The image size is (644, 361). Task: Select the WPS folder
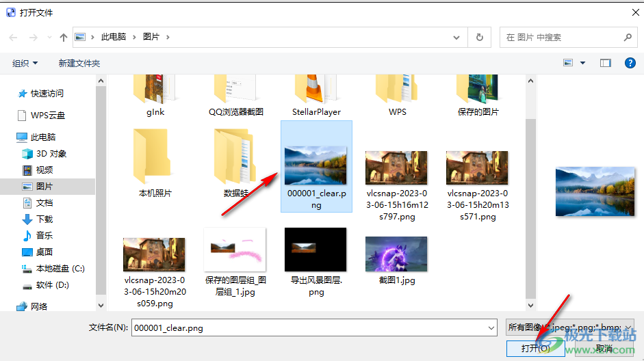397,96
